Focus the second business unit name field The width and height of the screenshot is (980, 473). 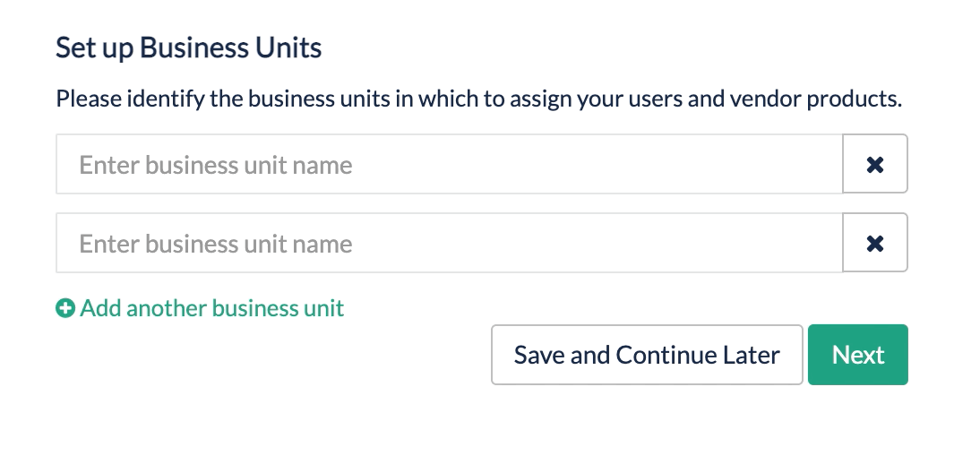pyautogui.click(x=448, y=243)
